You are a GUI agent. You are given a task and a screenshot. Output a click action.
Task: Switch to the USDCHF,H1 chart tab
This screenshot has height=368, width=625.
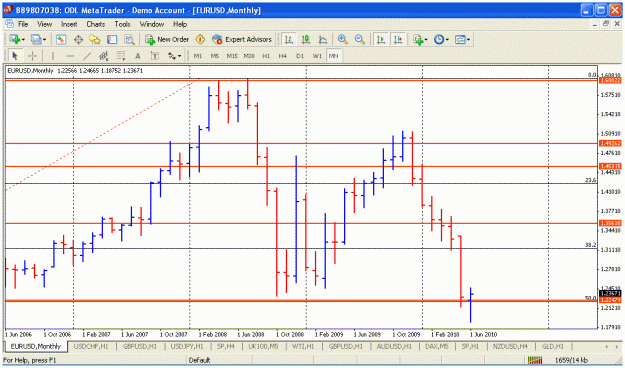91,346
